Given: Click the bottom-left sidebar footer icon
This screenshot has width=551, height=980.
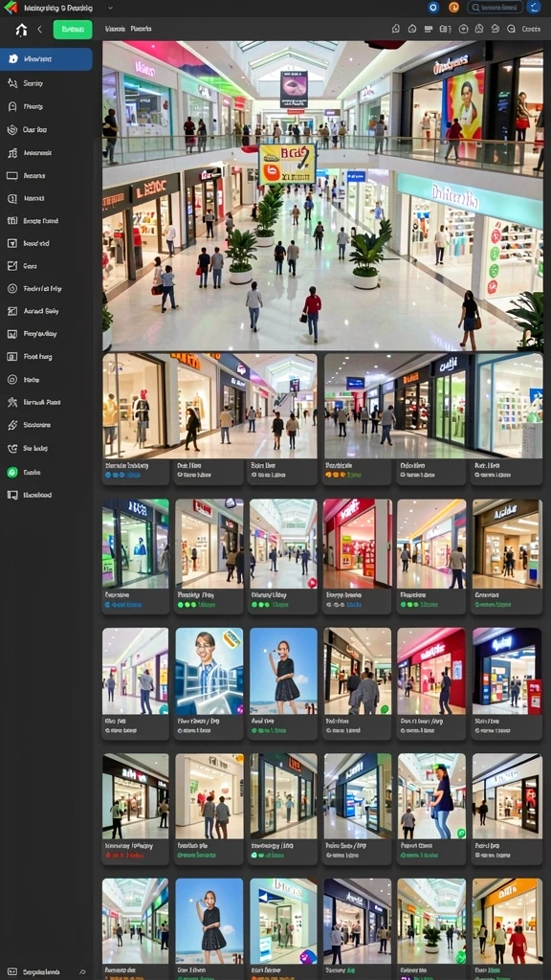Looking at the screenshot, I should coord(11,972).
